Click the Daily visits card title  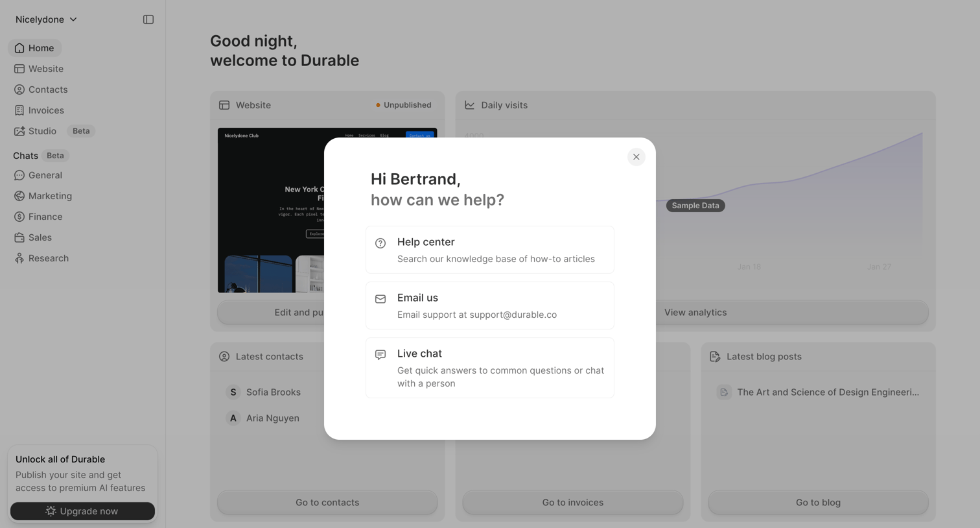click(504, 105)
